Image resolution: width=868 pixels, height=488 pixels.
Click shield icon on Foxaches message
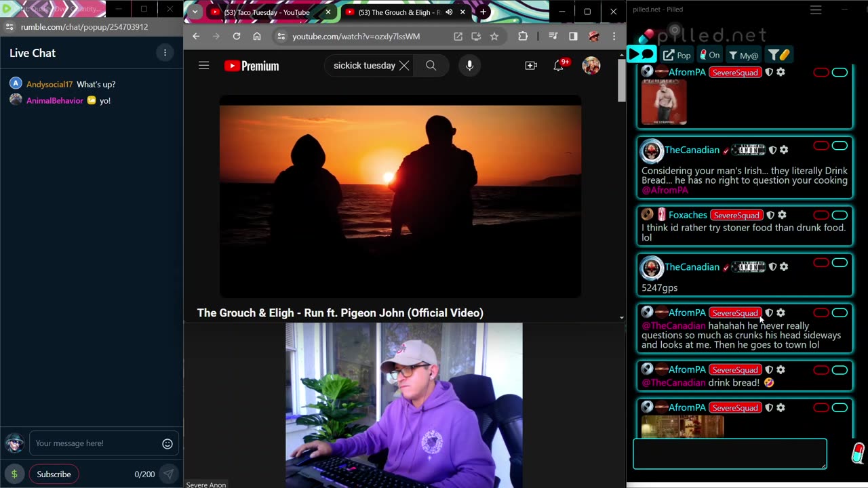770,215
